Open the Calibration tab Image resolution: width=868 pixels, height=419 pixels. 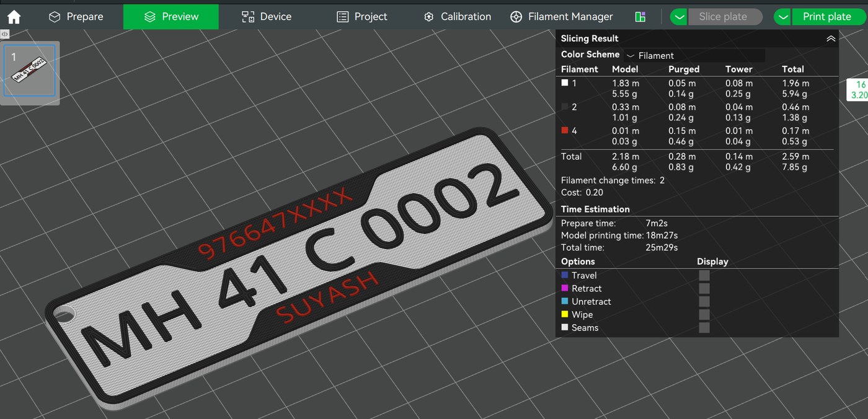tap(458, 17)
